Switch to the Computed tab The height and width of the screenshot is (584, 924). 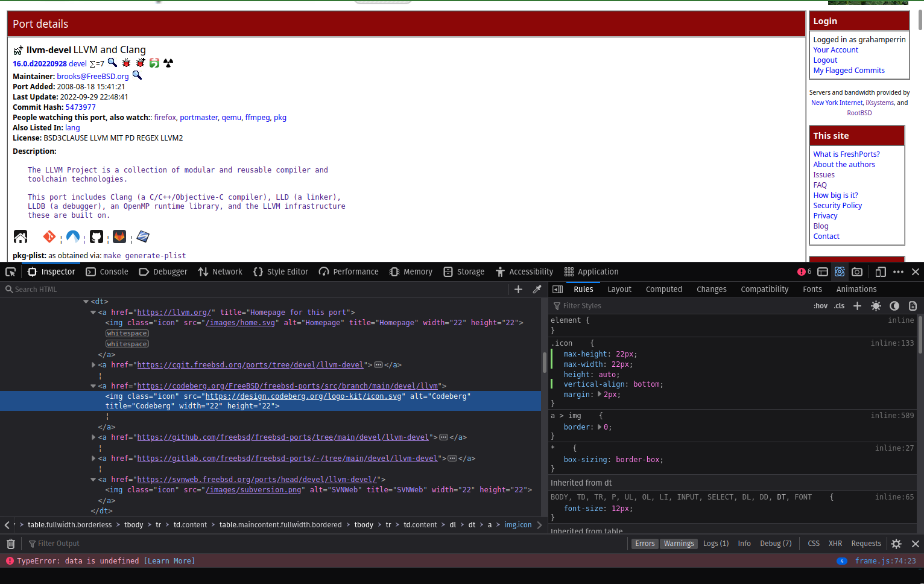[663, 289]
